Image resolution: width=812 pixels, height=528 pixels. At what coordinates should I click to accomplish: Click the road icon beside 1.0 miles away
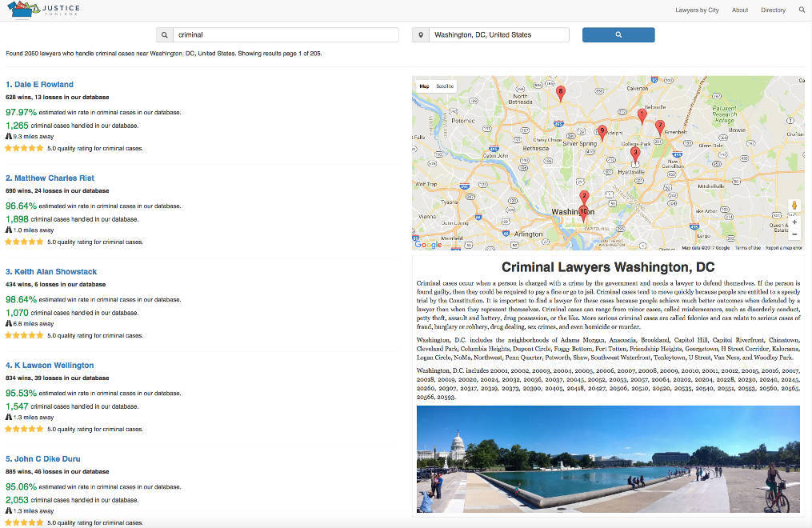pyautogui.click(x=9, y=230)
